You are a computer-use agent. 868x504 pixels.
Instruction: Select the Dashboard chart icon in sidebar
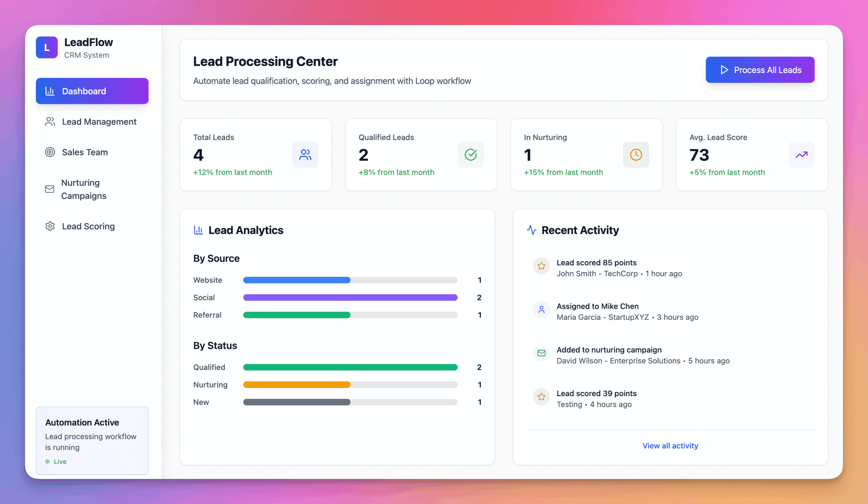pyautogui.click(x=50, y=91)
